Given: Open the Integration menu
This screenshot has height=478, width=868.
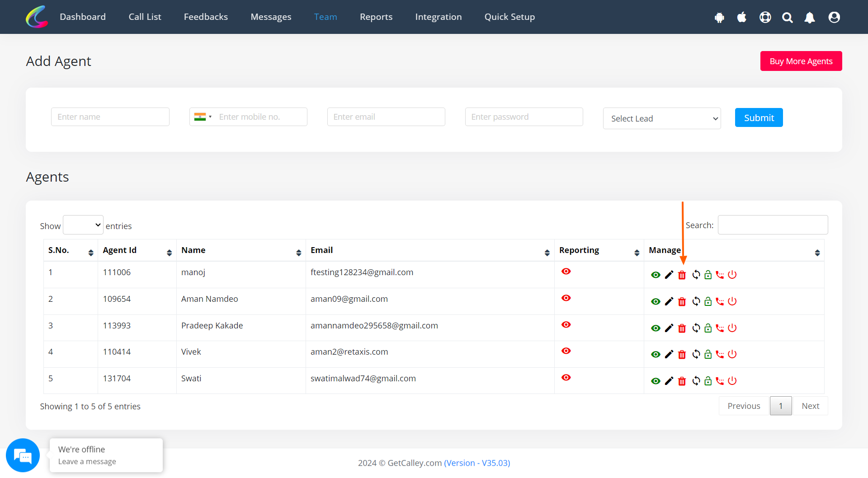Looking at the screenshot, I should [x=439, y=17].
